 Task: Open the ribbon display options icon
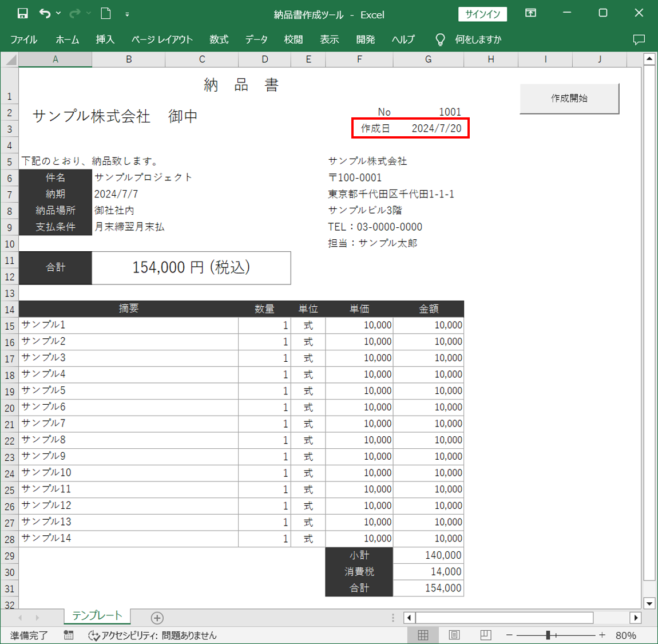pyautogui.click(x=530, y=13)
